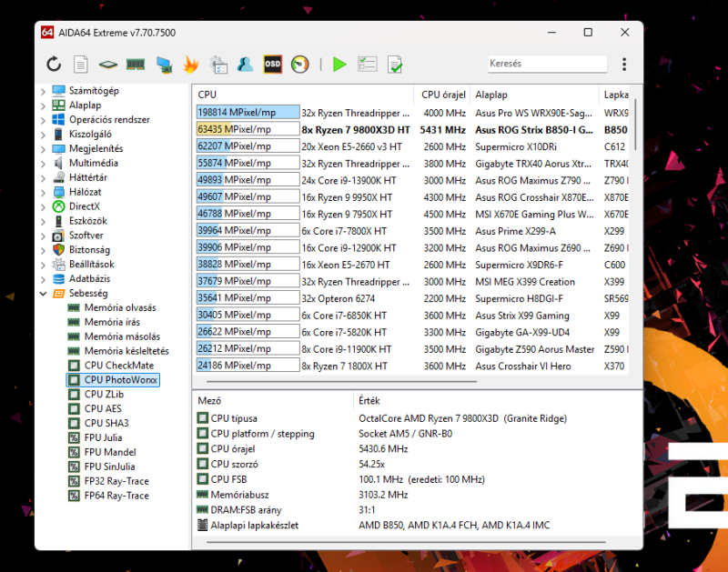Select the 198814 MPixel/mp result row

pos(412,113)
